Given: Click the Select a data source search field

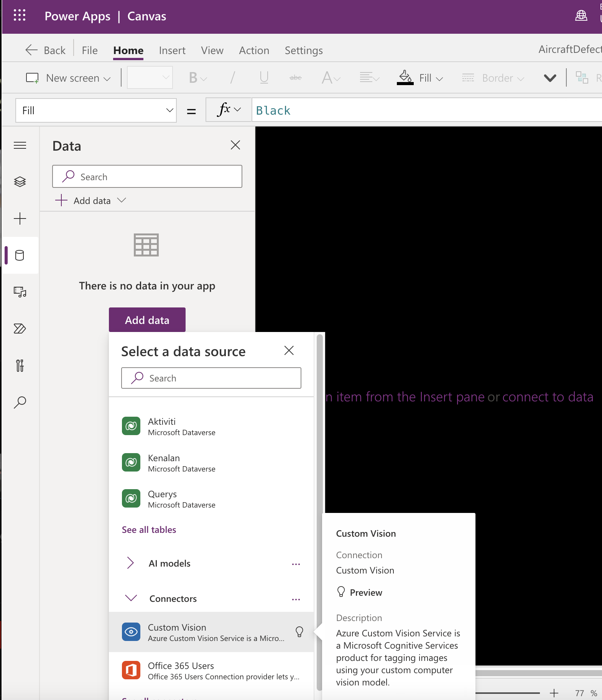Looking at the screenshot, I should [211, 378].
